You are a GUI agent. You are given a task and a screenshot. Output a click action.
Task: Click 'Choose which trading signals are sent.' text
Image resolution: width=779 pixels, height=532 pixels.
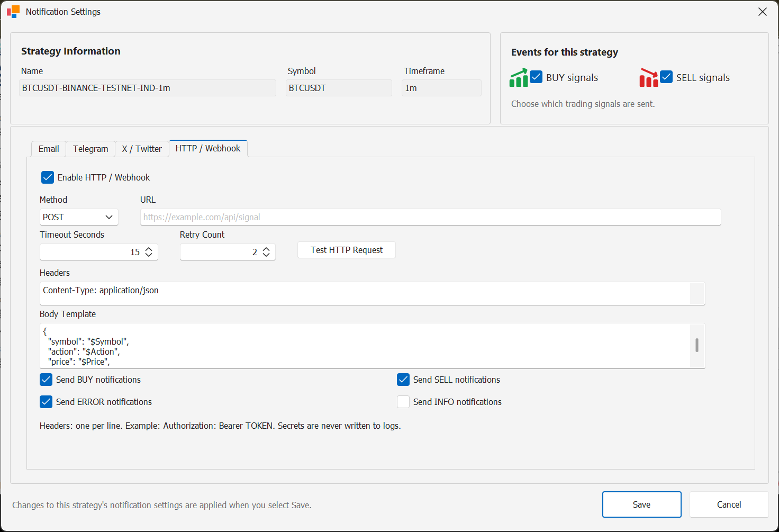click(583, 104)
